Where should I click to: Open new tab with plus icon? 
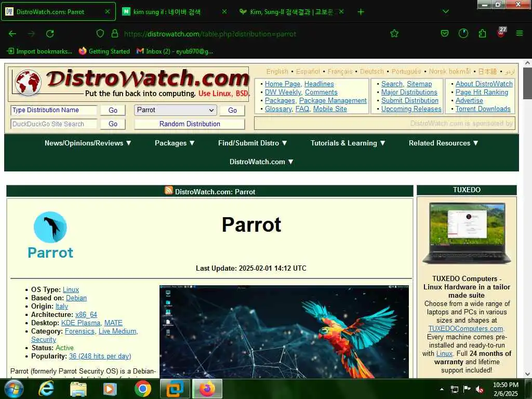pyautogui.click(x=361, y=12)
